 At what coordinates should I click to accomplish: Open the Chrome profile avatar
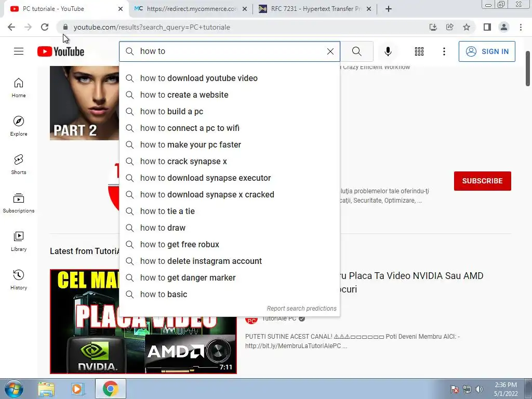point(504,27)
